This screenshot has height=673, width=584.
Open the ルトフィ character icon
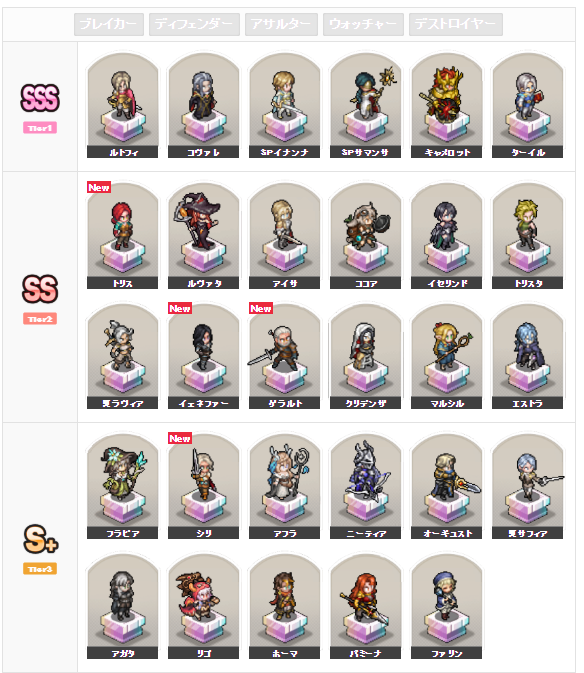click(122, 105)
